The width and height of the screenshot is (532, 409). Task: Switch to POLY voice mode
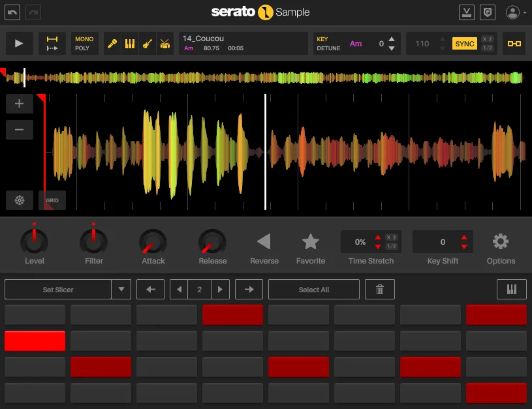coord(82,48)
